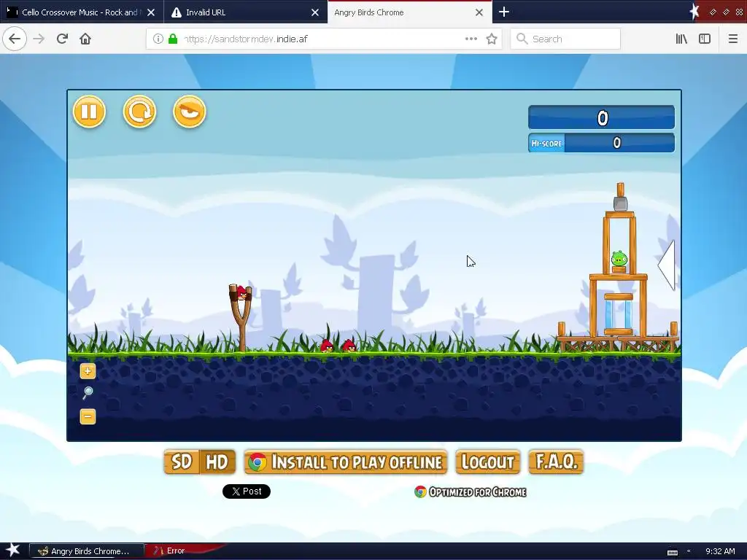Click the green pig in the tower
747x560 pixels.
pos(619,259)
